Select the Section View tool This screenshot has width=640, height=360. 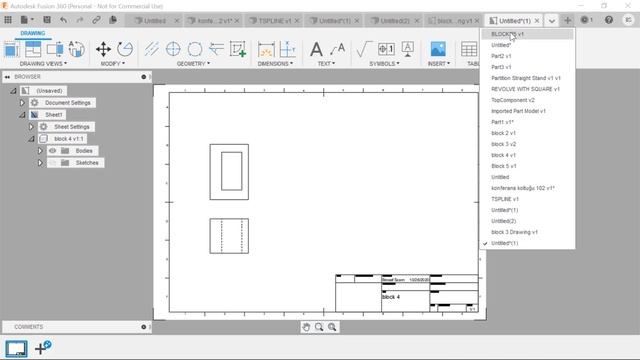click(x=55, y=49)
